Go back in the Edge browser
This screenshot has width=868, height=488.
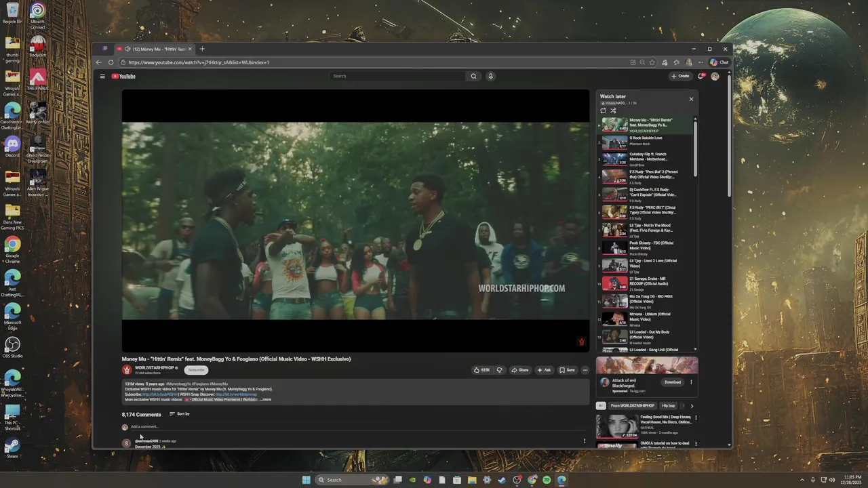pyautogui.click(x=99, y=62)
